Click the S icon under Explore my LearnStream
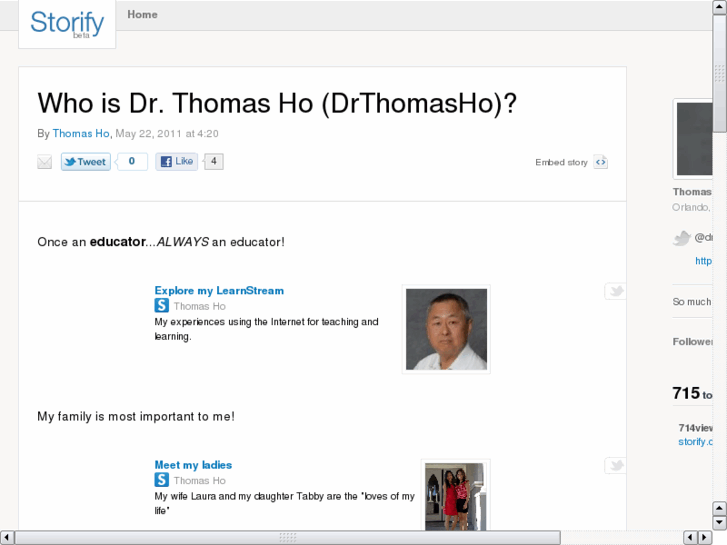Screen dimensions: 727x545 (x=161, y=306)
